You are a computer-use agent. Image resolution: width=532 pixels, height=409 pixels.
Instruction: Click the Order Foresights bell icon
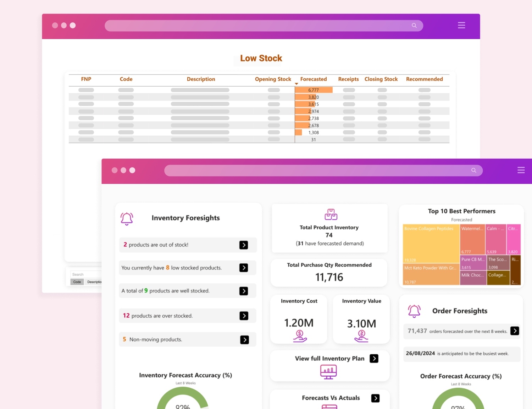point(414,311)
